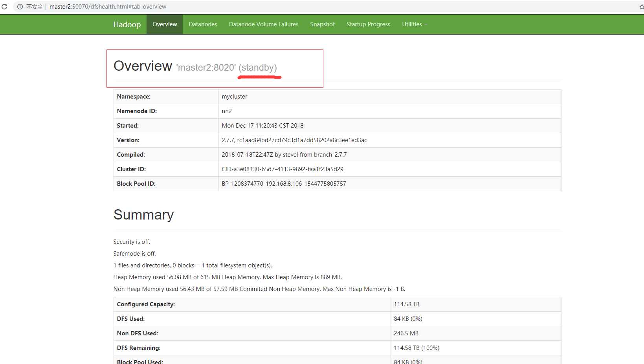Image resolution: width=644 pixels, height=364 pixels.
Task: Click the Non DFS Used value 246.5 MB
Action: coord(406,333)
